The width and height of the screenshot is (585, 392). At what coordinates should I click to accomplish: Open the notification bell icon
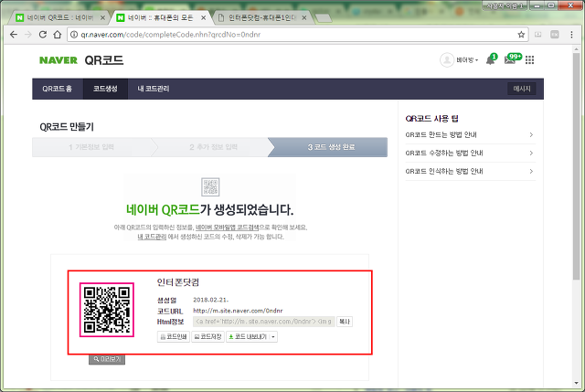click(491, 59)
